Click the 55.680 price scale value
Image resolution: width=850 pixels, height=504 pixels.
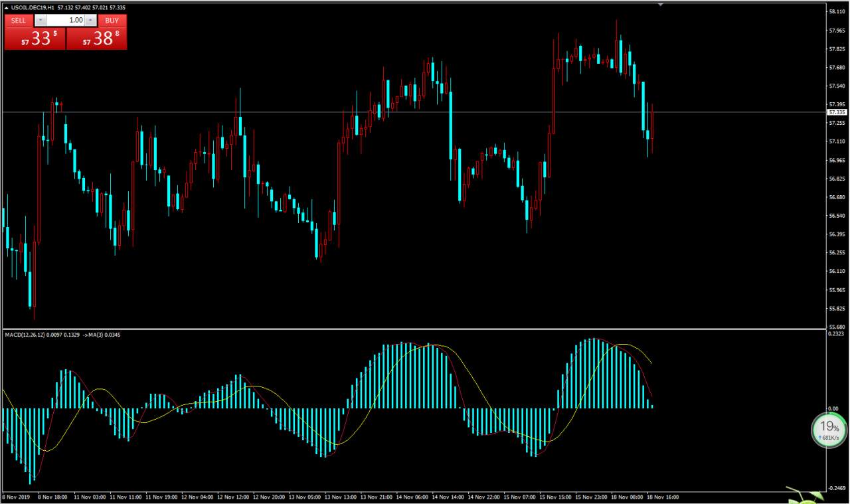[x=837, y=327]
